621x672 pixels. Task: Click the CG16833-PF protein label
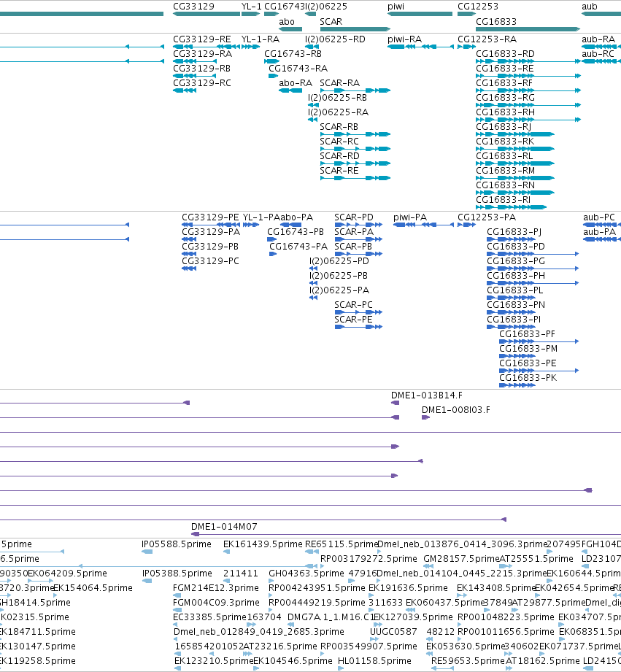(x=527, y=334)
